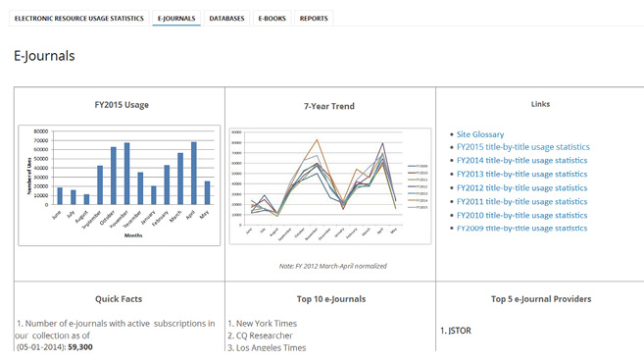Click the Links column heading
Screen dimensions: 644x362
point(540,104)
